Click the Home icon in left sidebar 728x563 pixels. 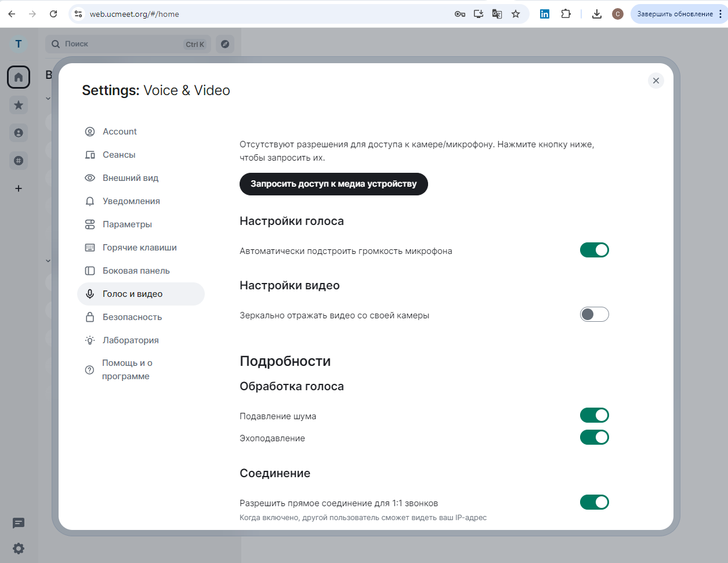[x=19, y=77]
